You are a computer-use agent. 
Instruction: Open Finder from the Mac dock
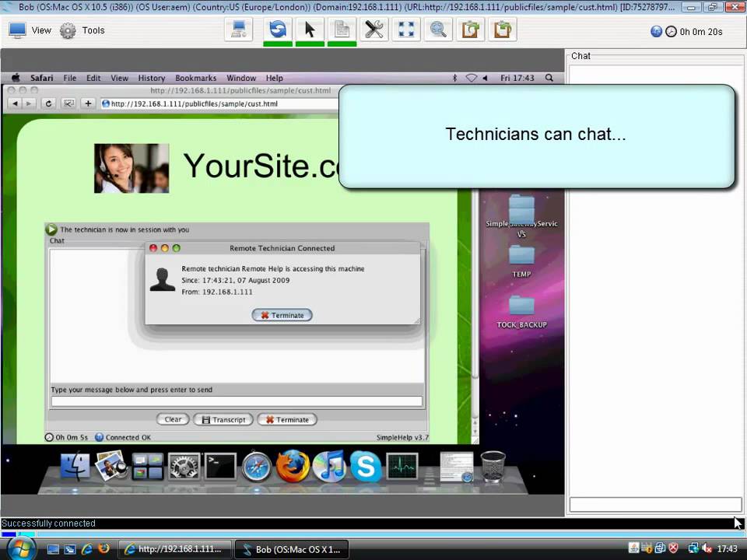[x=75, y=466]
